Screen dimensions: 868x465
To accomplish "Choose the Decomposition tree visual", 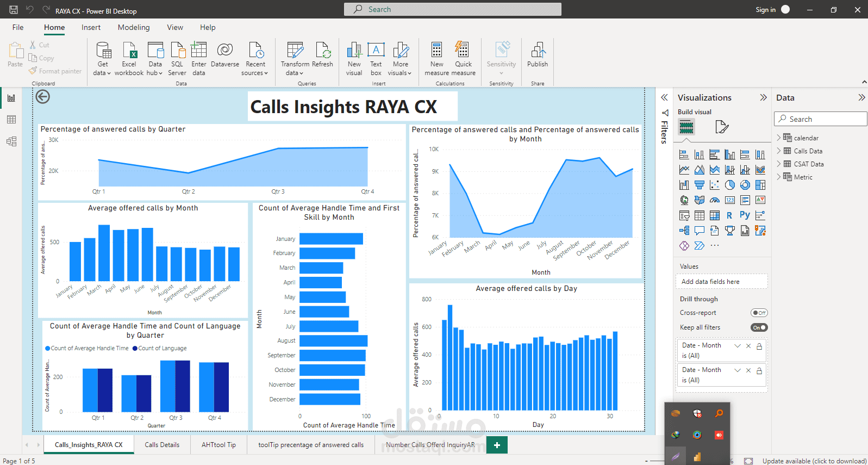I will point(684,231).
